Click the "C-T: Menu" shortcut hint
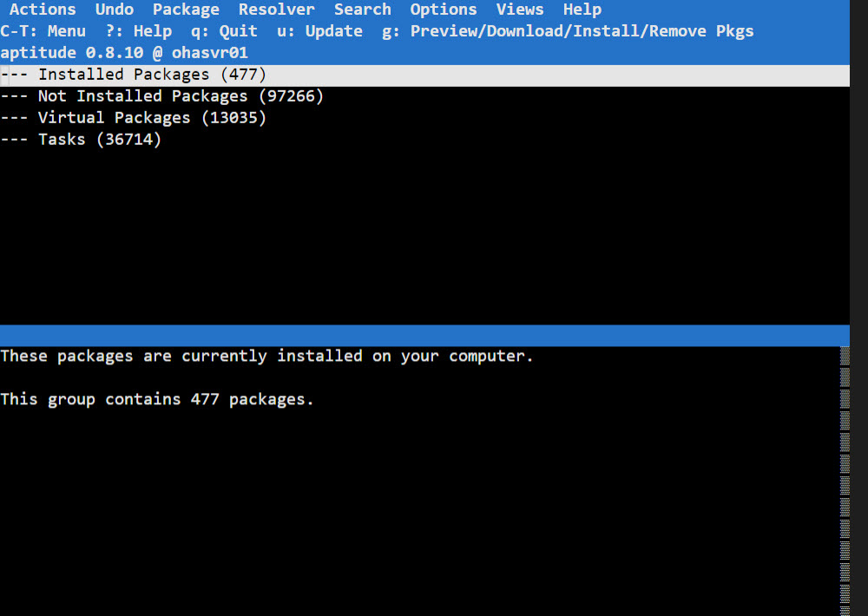This screenshot has width=868, height=616. 43,31
